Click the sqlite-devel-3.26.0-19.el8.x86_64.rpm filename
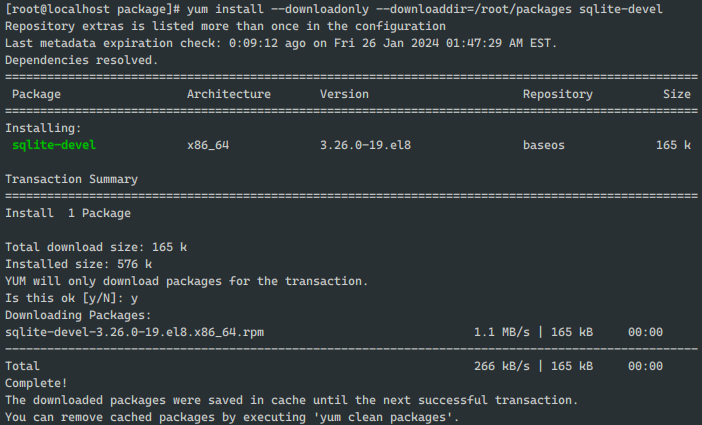Image resolution: width=702 pixels, height=425 pixels. tap(134, 332)
